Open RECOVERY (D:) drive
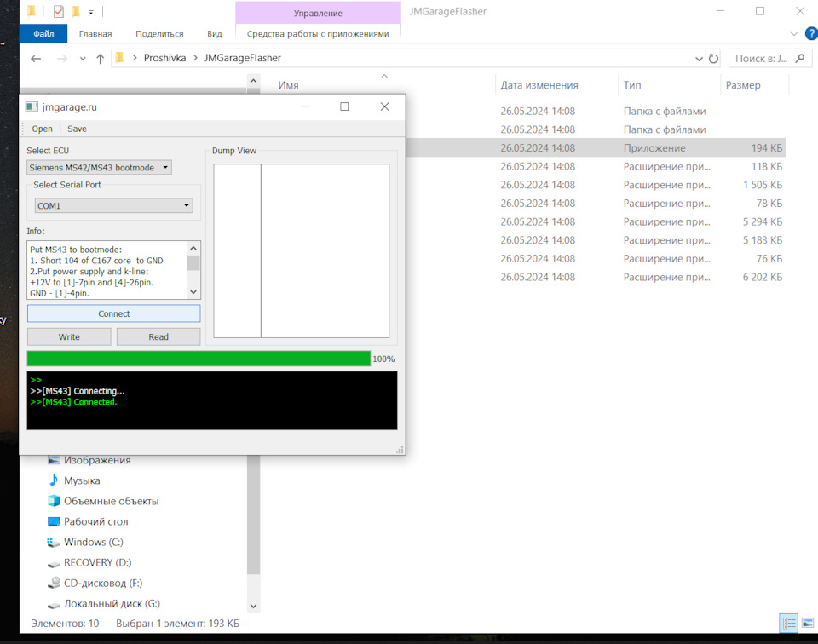Viewport: 818px width, 644px height. 97,563
